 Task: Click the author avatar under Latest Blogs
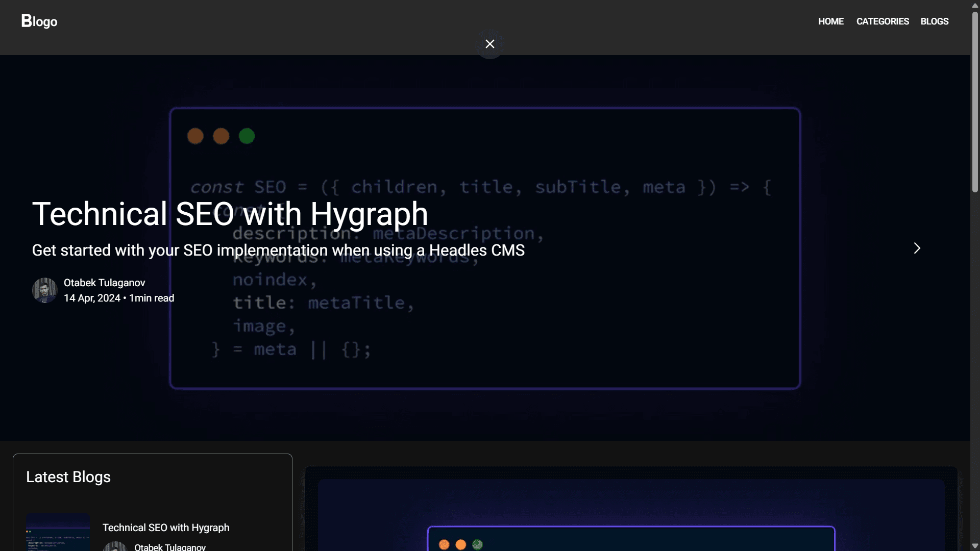click(115, 546)
